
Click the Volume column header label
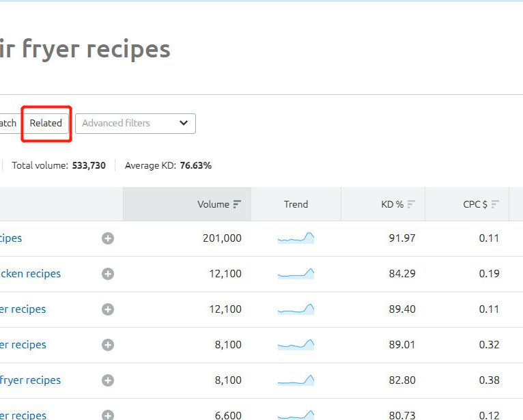pos(213,204)
